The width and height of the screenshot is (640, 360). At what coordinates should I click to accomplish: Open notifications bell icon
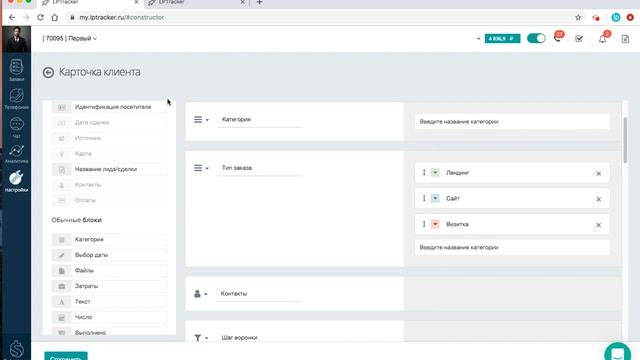tap(603, 38)
